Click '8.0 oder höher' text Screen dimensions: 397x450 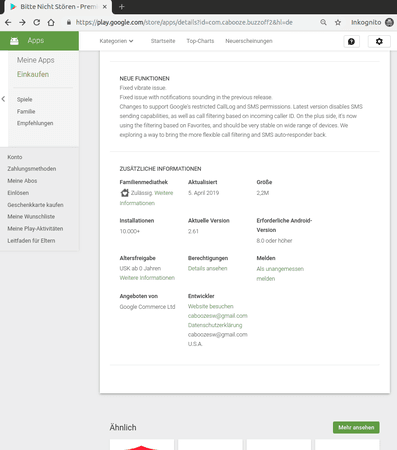point(274,241)
